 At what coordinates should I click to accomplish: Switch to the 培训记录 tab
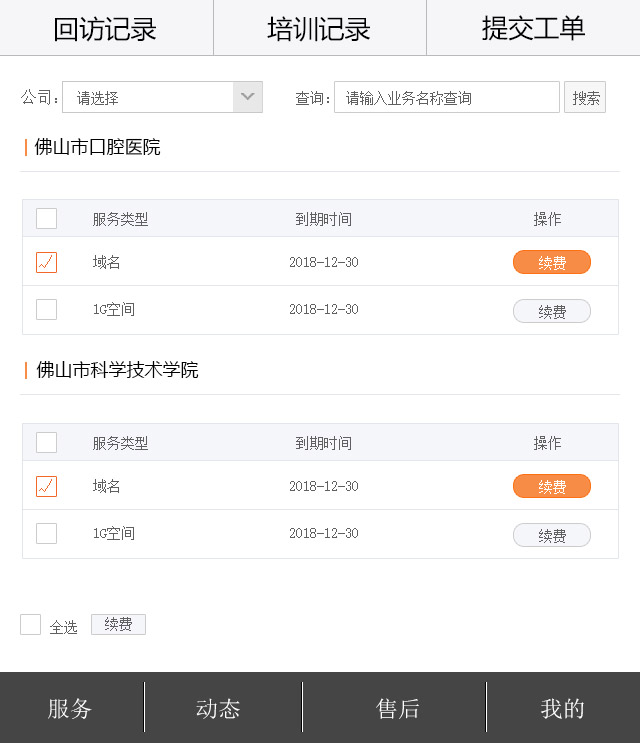[x=319, y=28]
